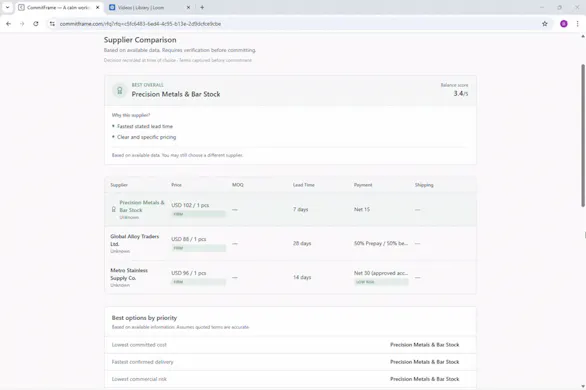Click the 28 days lead time cell
The height and width of the screenshot is (390, 586).
pos(302,243)
